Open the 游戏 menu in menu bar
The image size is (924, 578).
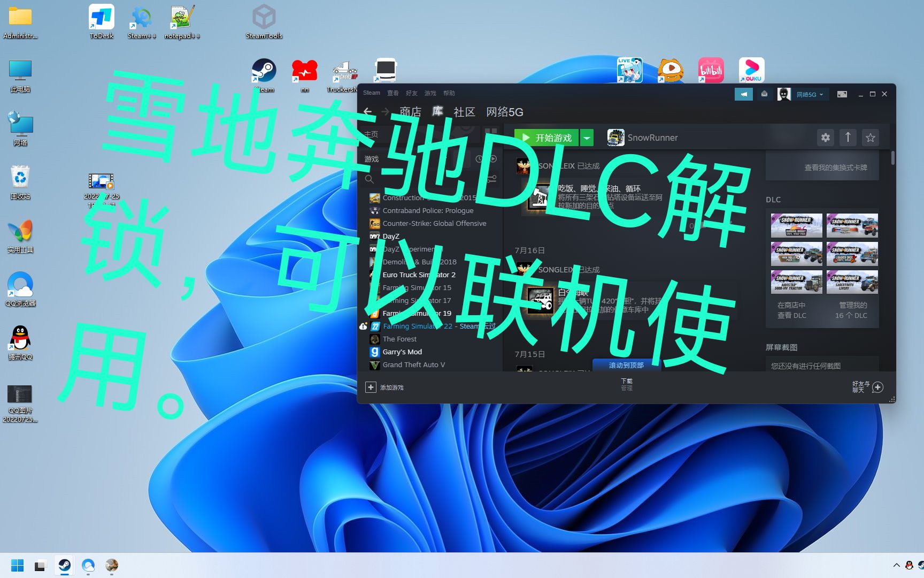[430, 93]
